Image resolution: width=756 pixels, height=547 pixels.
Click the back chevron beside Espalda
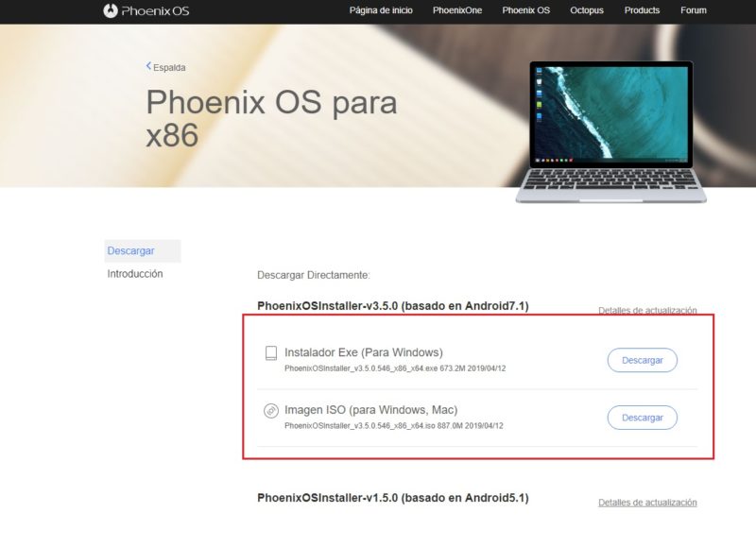pos(148,66)
